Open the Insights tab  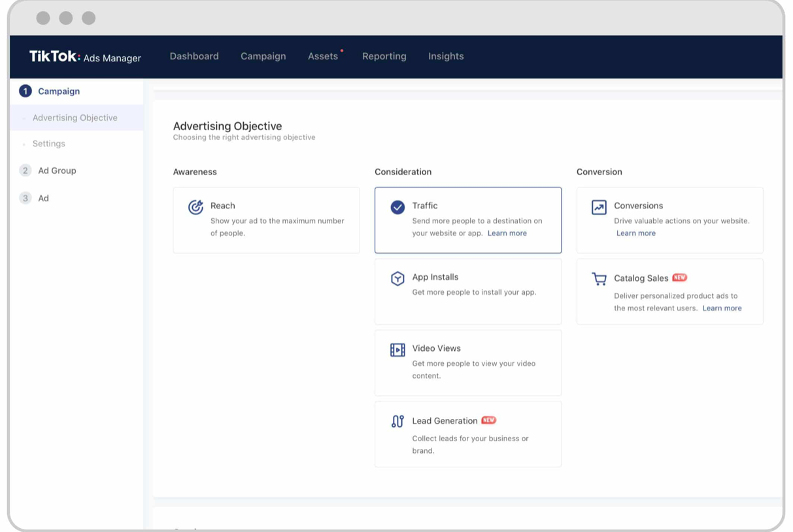[446, 56]
